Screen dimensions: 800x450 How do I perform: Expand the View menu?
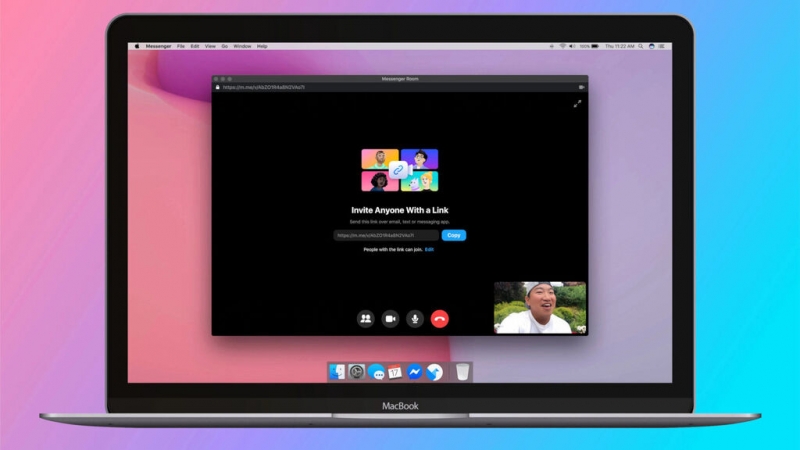point(210,46)
